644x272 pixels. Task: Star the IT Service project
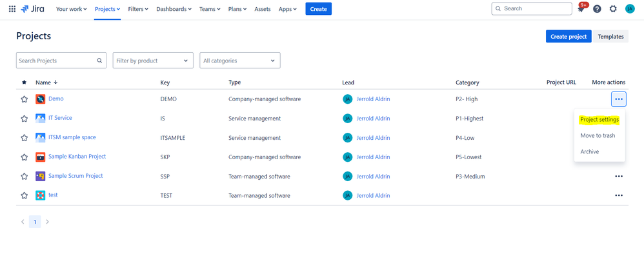coord(25,119)
